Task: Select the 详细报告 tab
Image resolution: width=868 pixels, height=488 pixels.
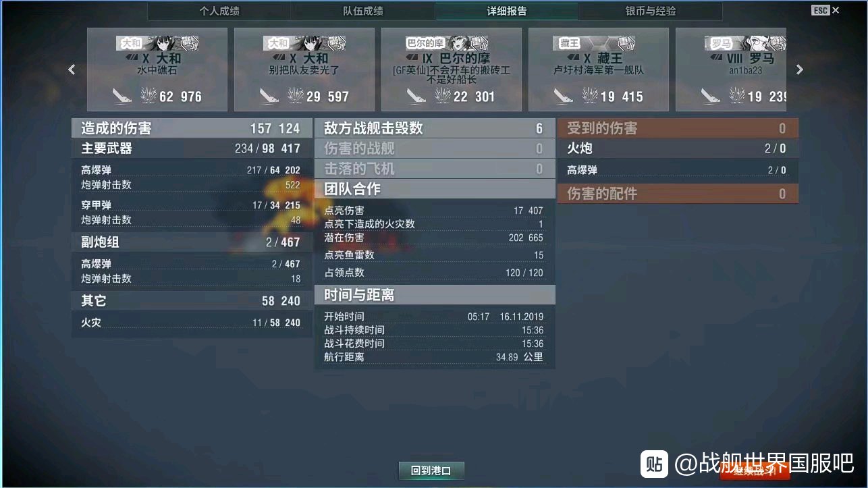Action: click(507, 11)
